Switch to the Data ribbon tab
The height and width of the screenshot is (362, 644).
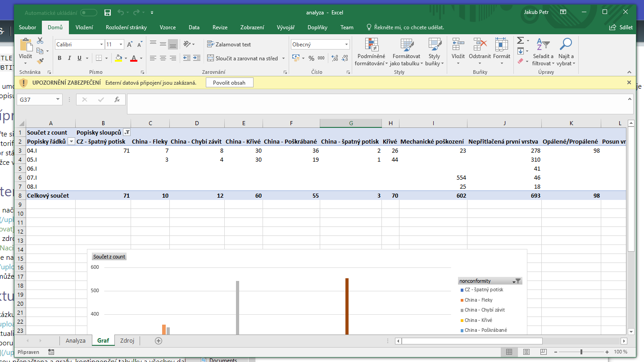[x=194, y=27]
